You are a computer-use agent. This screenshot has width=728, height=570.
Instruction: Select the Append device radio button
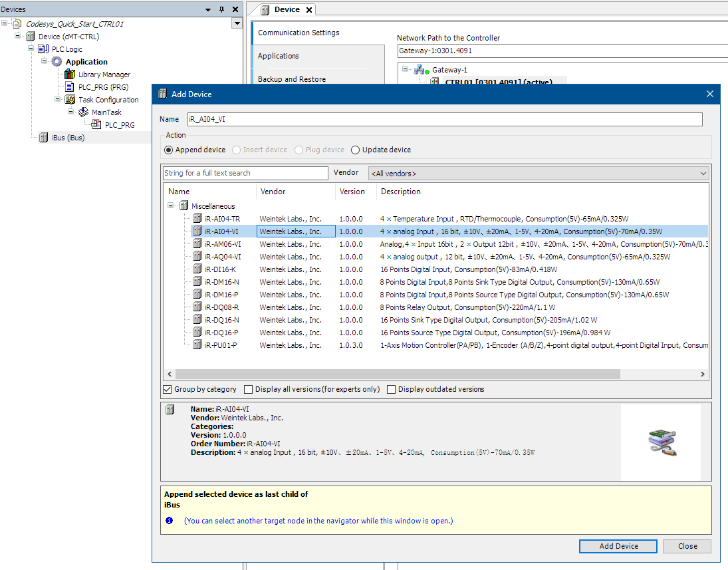[168, 150]
